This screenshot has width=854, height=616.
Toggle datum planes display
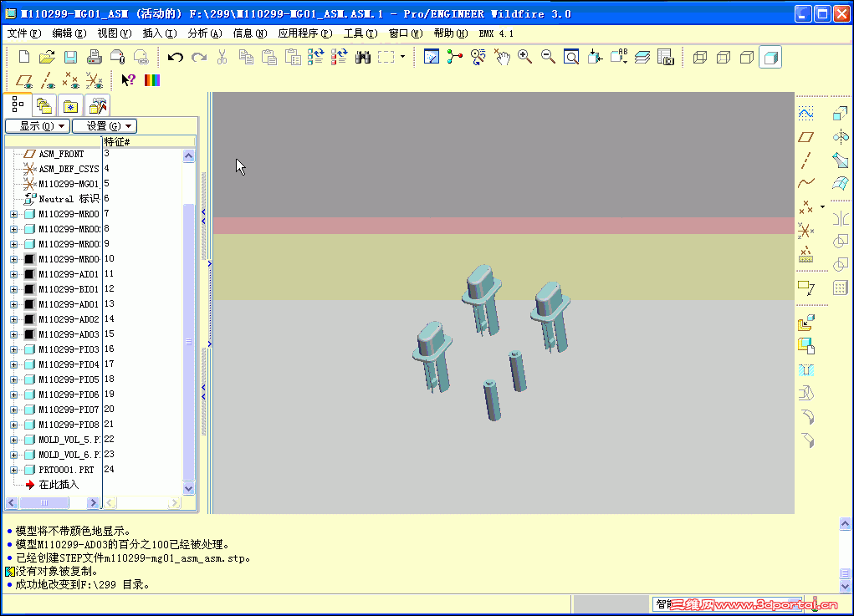point(24,80)
